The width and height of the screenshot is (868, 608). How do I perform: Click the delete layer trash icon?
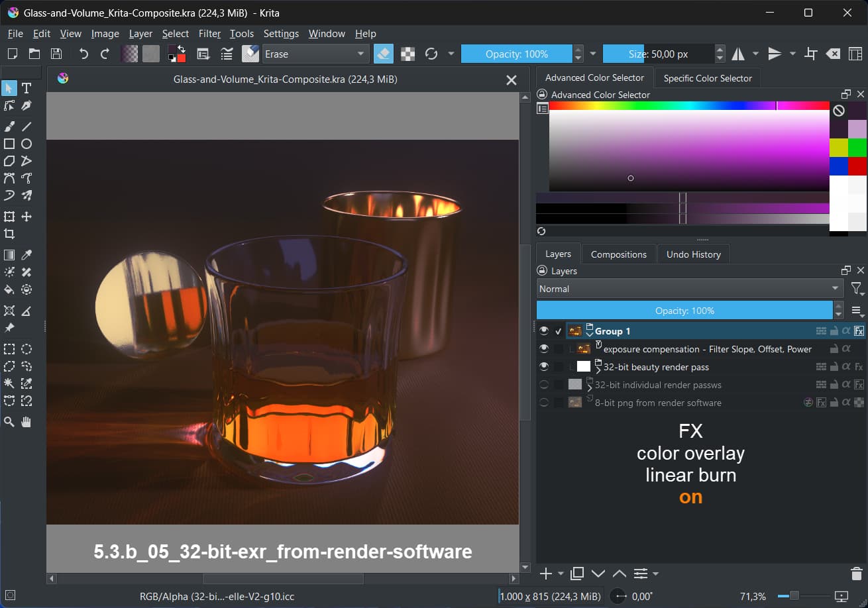point(856,574)
